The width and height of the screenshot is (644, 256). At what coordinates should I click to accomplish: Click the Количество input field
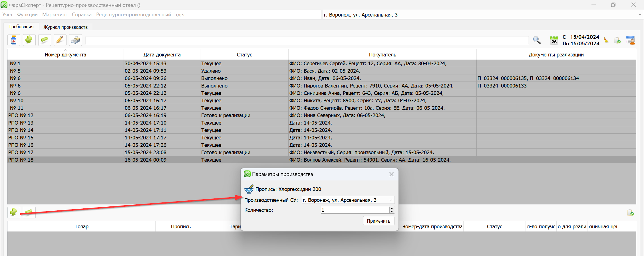click(x=354, y=210)
